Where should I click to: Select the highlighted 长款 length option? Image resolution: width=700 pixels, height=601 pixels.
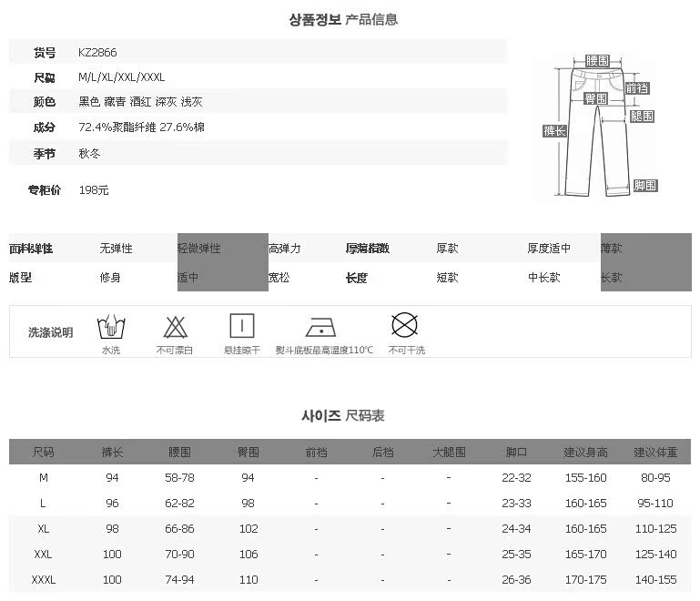click(x=612, y=278)
